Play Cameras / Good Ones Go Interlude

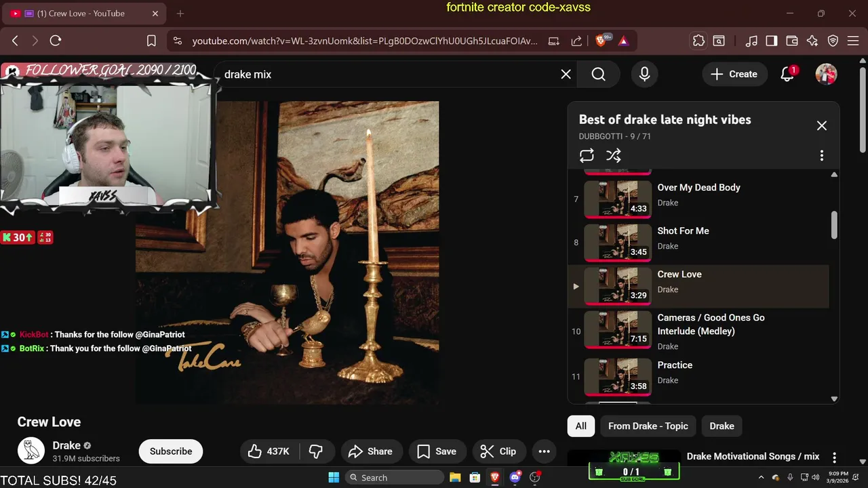[x=698, y=331]
